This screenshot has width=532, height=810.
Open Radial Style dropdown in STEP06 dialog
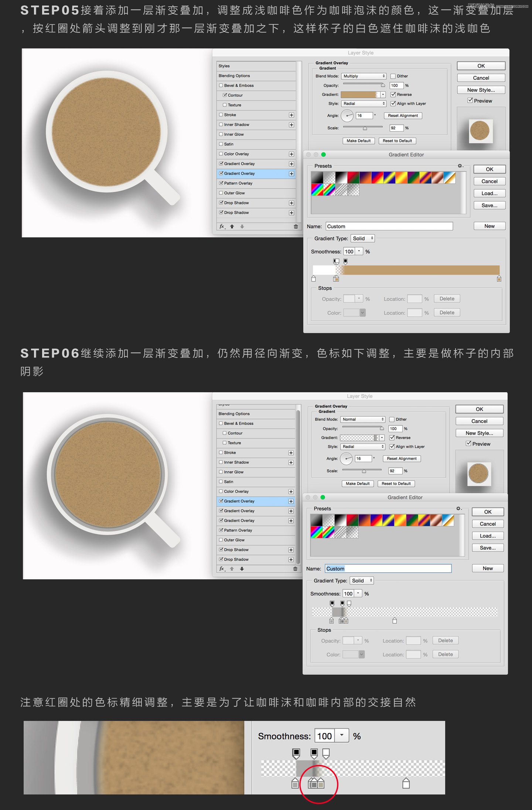pyautogui.click(x=363, y=447)
